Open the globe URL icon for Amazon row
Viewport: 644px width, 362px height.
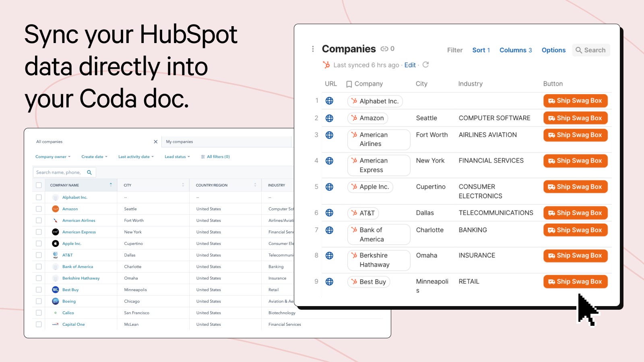pos(329,118)
